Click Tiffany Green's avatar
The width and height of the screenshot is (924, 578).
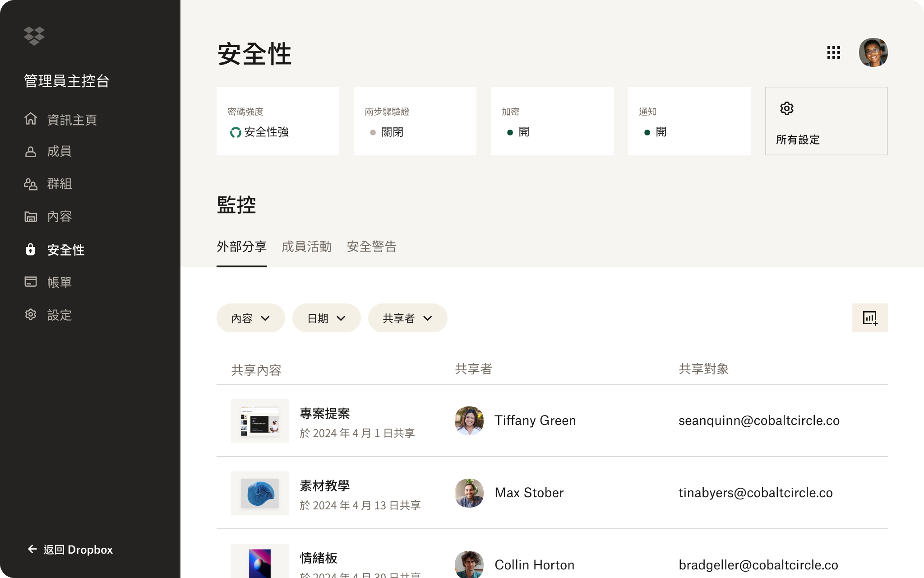(x=469, y=421)
